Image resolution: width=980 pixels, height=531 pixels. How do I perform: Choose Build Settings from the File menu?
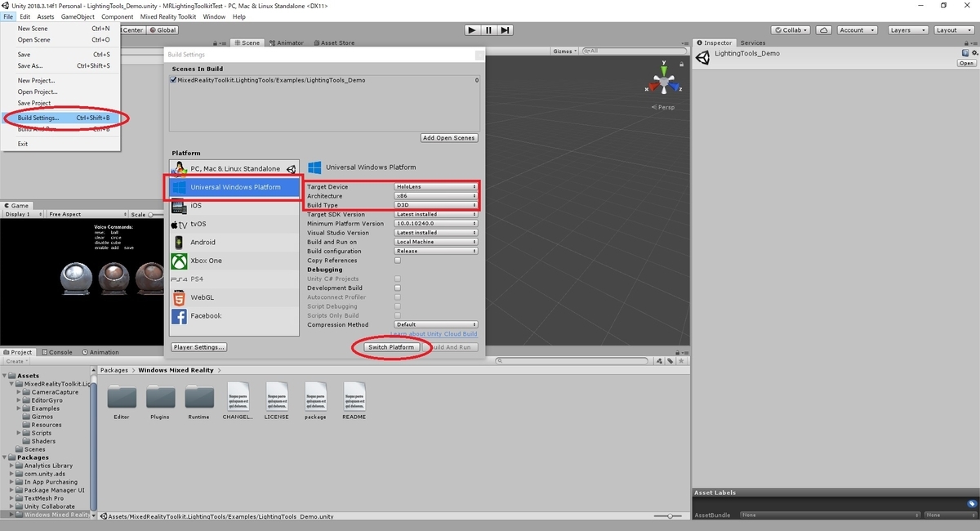tap(61, 118)
